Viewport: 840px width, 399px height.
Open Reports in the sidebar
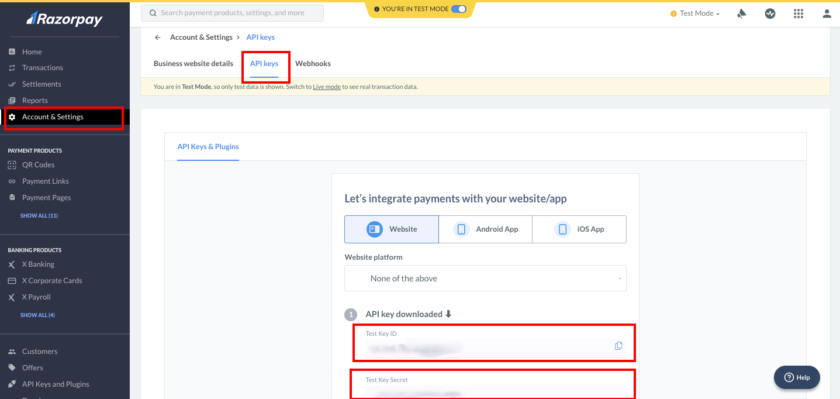[35, 101]
